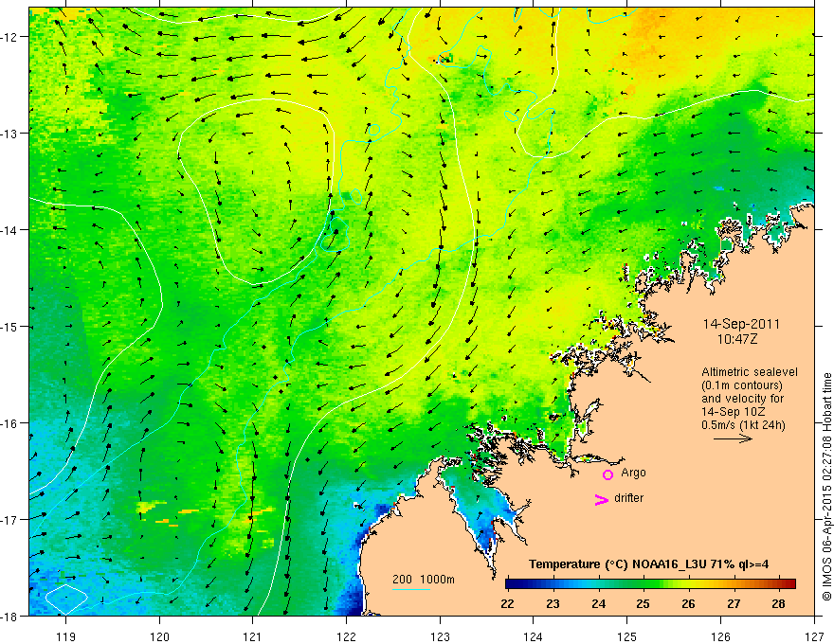This screenshot has width=834, height=644.
Task: Click colorbar tick label '22'
Action: click(x=507, y=603)
